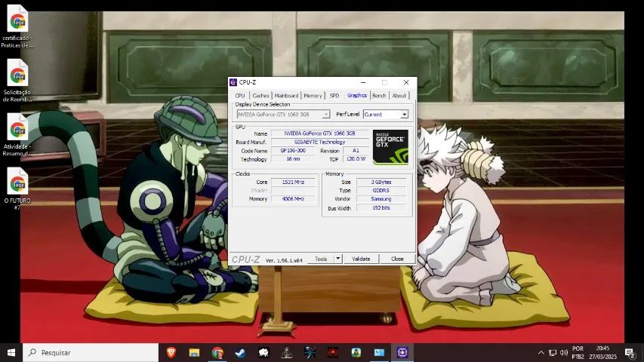644x362 pixels.
Task: Open File Explorer on the taskbar
Action: tap(194, 352)
